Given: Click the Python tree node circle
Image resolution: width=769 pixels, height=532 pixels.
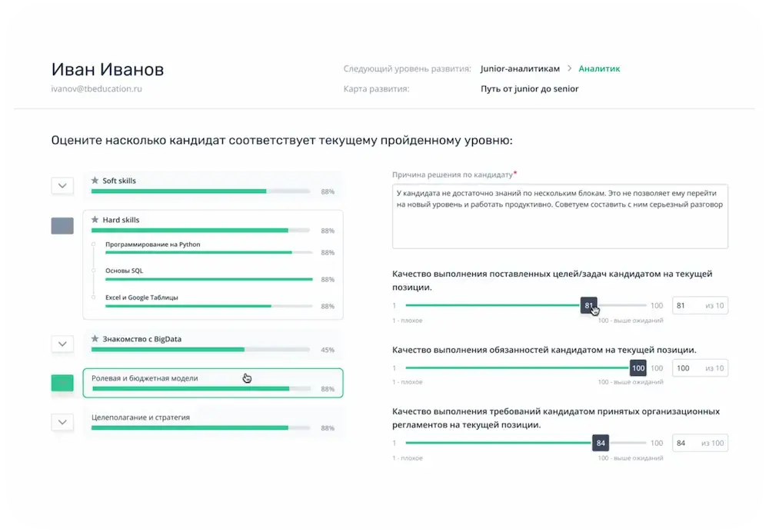Looking at the screenshot, I should tap(93, 244).
